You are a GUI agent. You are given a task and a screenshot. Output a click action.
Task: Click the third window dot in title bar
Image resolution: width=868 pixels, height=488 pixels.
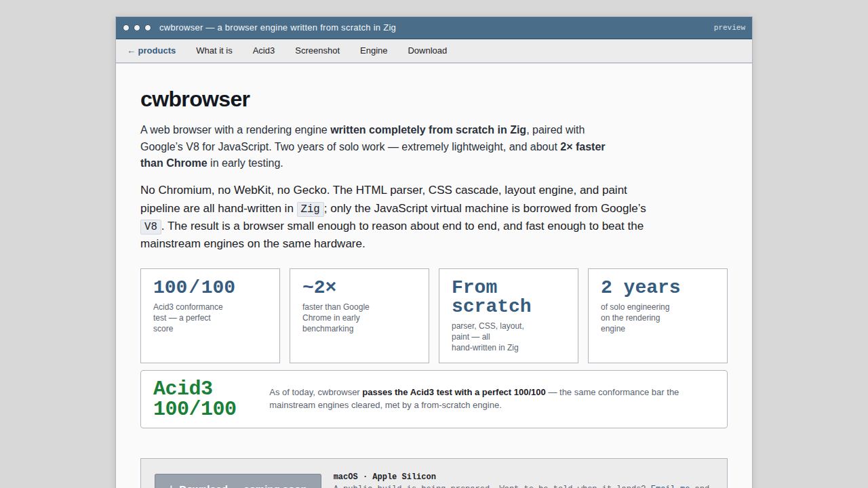[148, 28]
